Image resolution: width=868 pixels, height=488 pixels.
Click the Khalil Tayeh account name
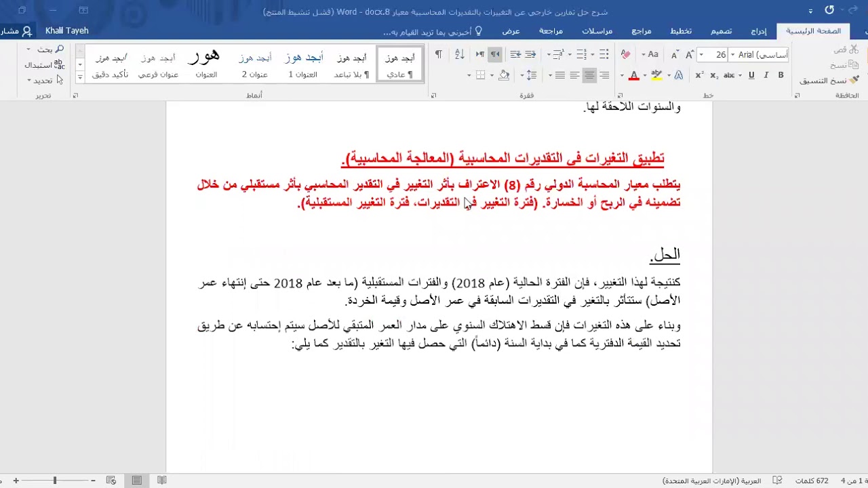point(66,30)
